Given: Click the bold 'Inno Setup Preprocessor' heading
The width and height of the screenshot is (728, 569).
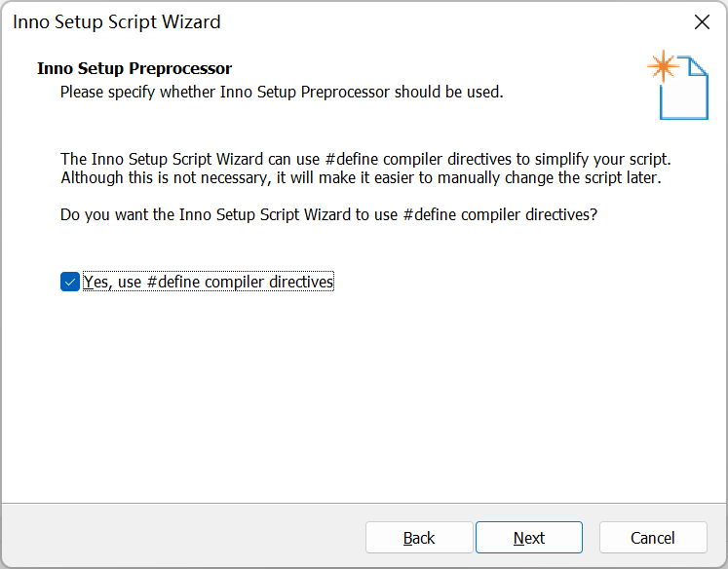Looking at the screenshot, I should tap(134, 68).
